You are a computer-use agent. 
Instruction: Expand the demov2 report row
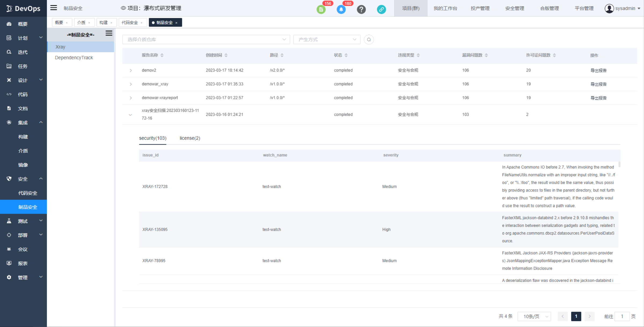[131, 70]
